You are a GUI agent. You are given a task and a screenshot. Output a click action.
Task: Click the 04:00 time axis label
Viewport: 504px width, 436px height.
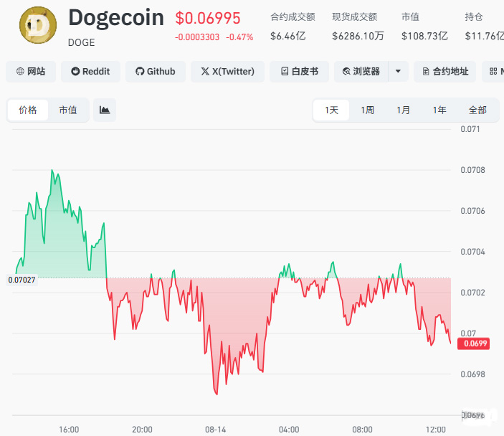[289, 430]
